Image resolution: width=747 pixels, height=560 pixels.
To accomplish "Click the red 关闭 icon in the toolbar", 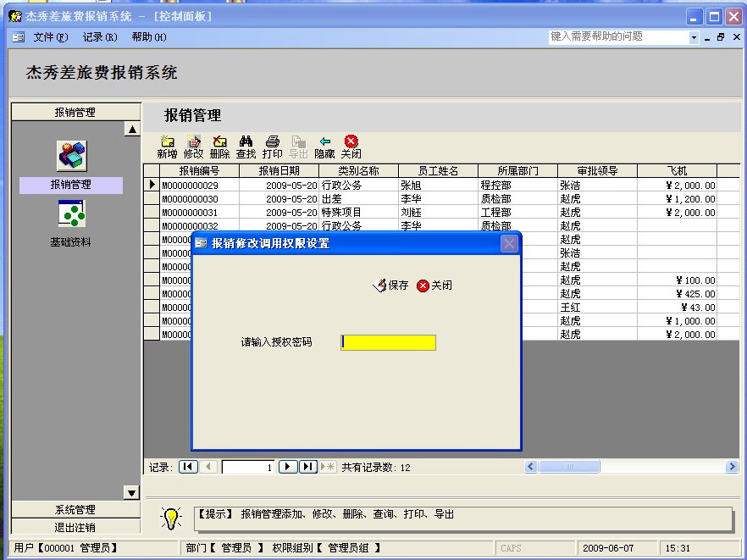I will tap(351, 147).
